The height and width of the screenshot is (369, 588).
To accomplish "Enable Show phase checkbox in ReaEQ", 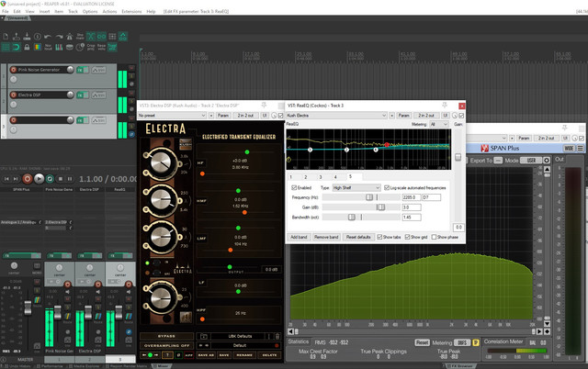I will pyautogui.click(x=434, y=237).
